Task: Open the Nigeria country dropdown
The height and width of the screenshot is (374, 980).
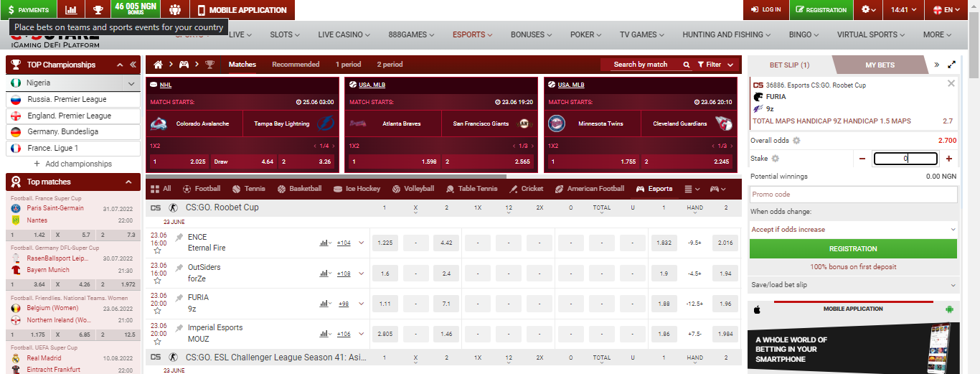Action: [74, 83]
